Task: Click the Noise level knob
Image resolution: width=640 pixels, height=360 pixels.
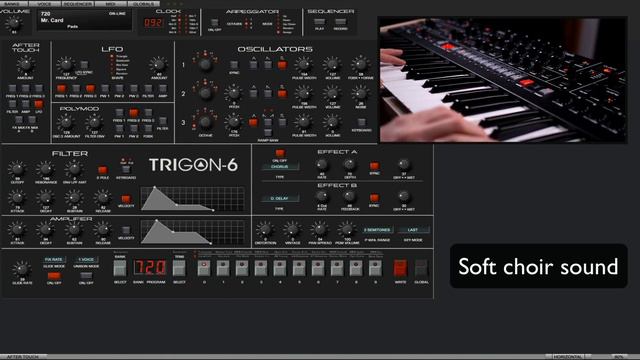Action: coord(361,93)
